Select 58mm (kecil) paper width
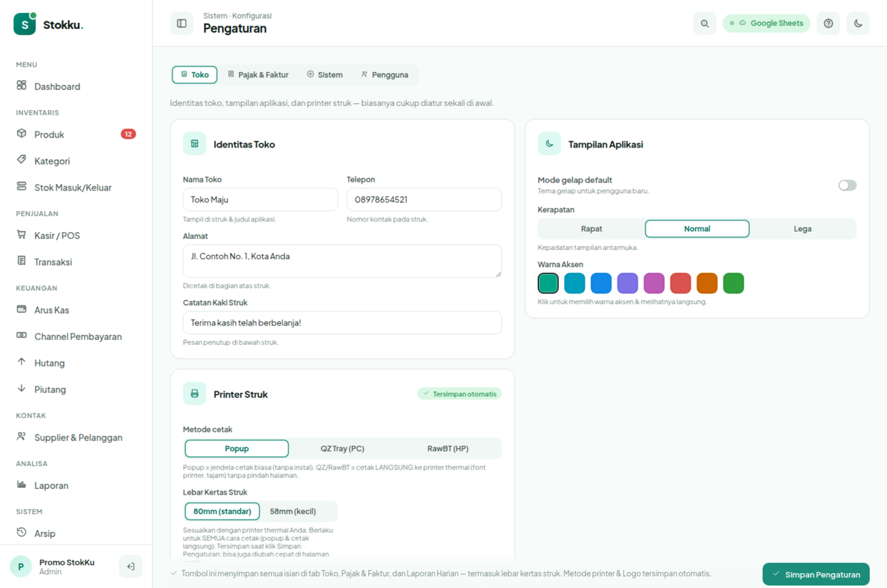887x588 pixels. click(293, 511)
